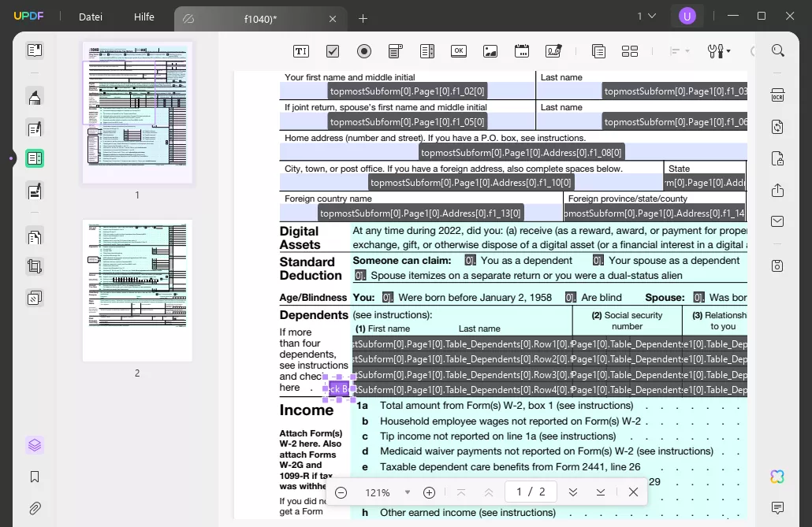Select the Dropdown form tool
Image resolution: width=812 pixels, height=527 pixels.
click(396, 51)
